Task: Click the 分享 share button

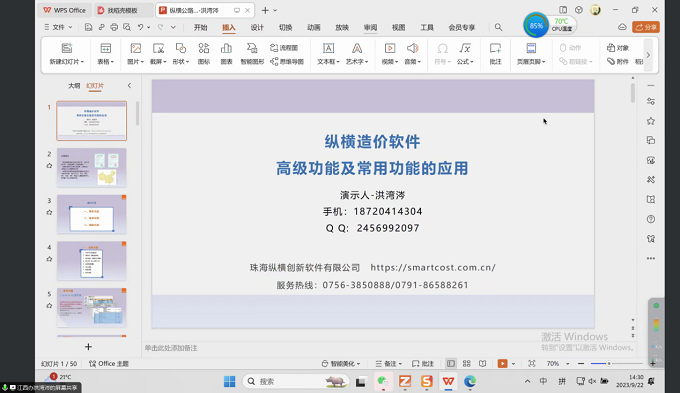Action: [x=646, y=27]
